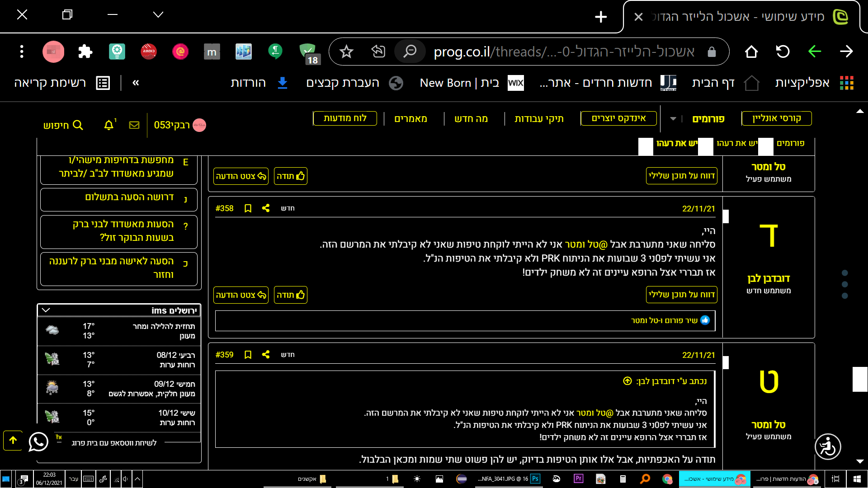
Task: Open the accessibility menu icon
Action: (827, 447)
